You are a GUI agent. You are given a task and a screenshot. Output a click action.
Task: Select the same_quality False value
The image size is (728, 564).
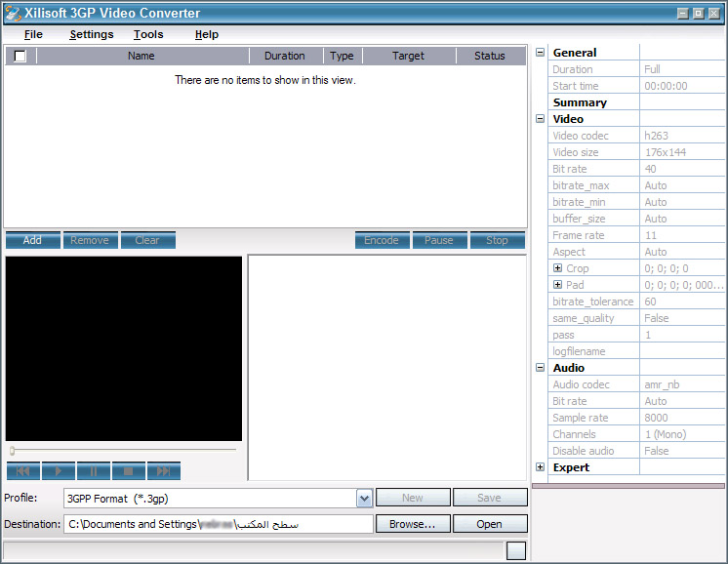pyautogui.click(x=682, y=318)
